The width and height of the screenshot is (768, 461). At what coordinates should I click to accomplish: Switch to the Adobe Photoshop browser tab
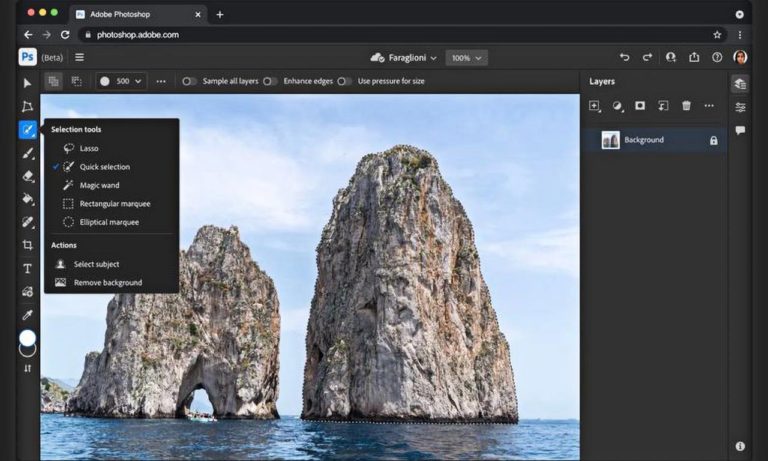click(x=138, y=15)
